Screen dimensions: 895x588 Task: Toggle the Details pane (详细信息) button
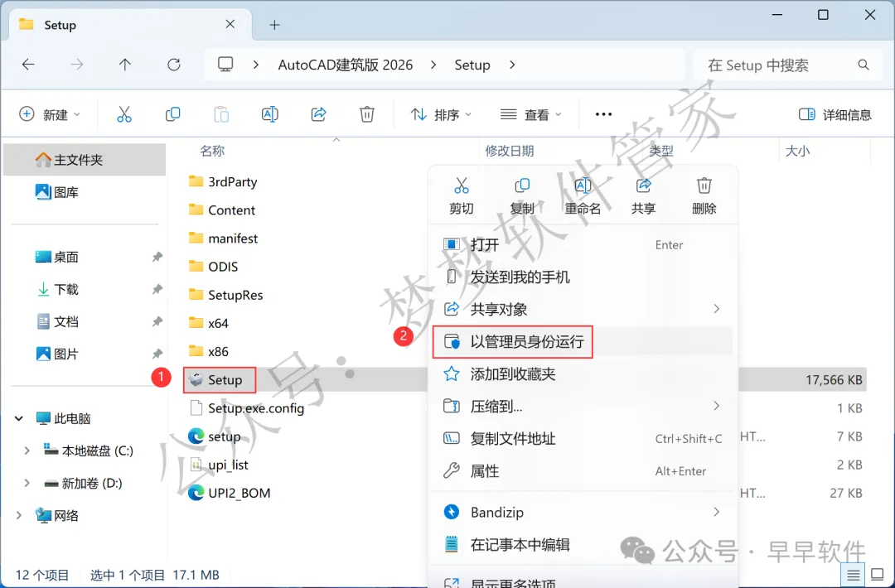click(x=835, y=114)
